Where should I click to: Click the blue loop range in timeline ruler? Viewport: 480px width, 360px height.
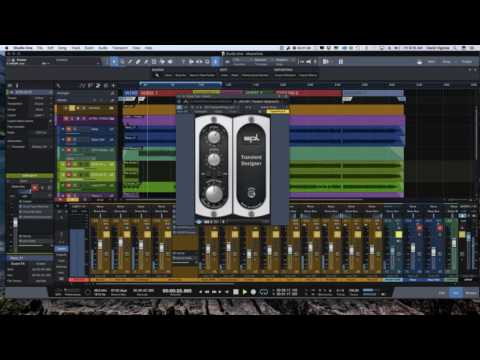tap(180, 85)
